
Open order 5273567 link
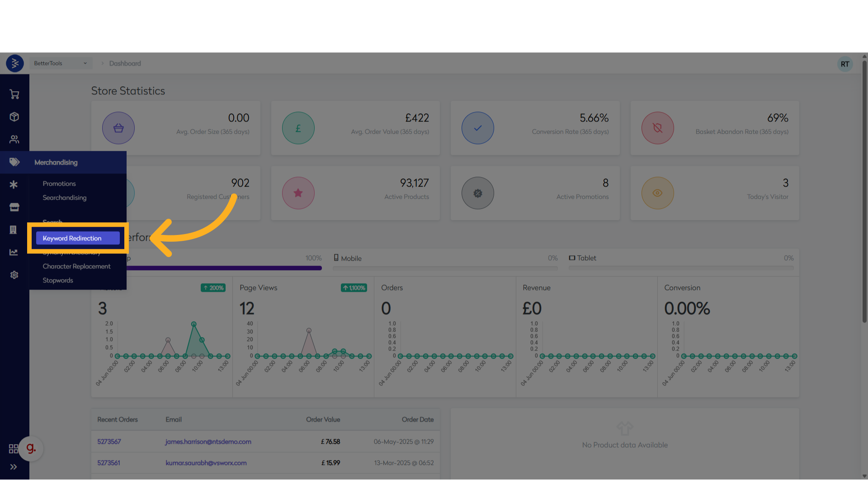point(109,441)
